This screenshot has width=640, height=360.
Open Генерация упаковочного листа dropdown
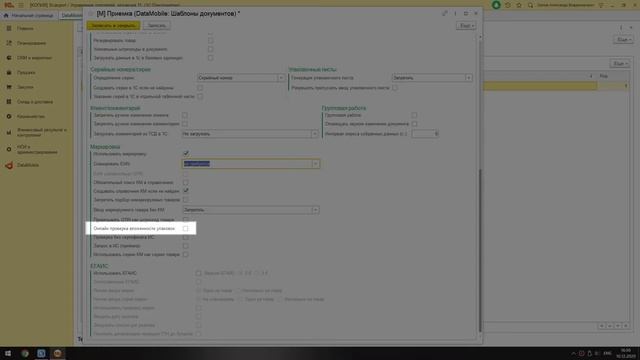469,78
